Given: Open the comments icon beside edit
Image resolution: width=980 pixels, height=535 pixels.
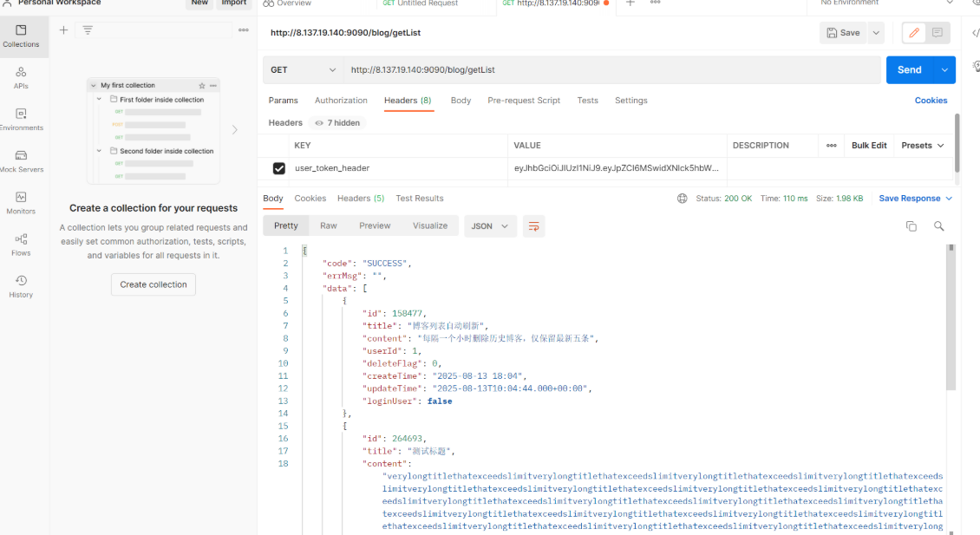Looking at the screenshot, I should [938, 32].
